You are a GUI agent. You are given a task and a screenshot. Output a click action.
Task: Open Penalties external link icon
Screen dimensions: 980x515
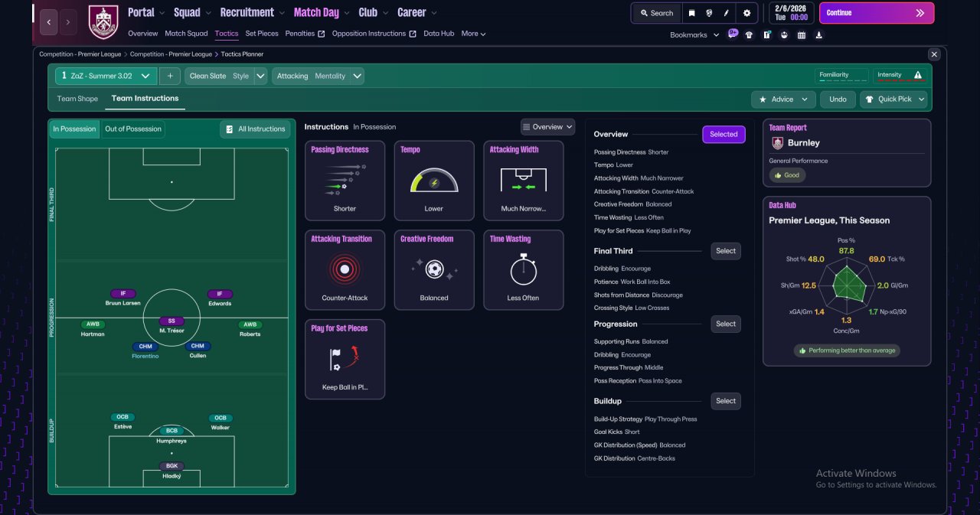tap(322, 34)
